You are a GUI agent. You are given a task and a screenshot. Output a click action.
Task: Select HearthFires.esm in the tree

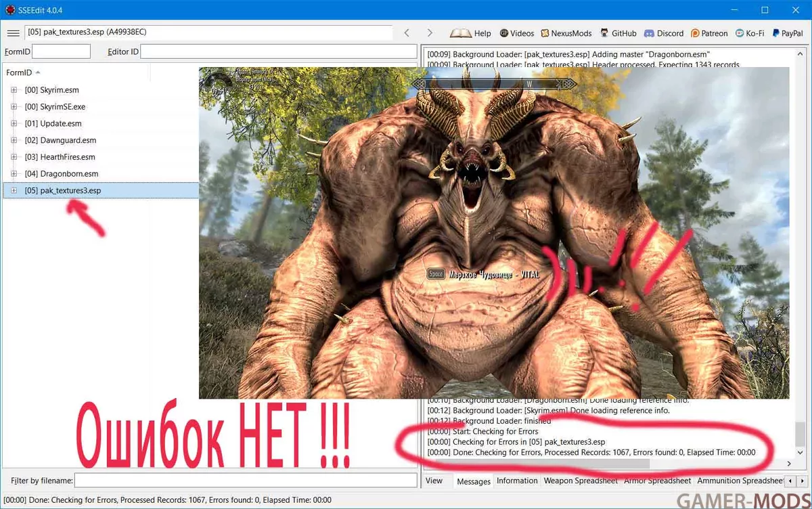coord(60,157)
